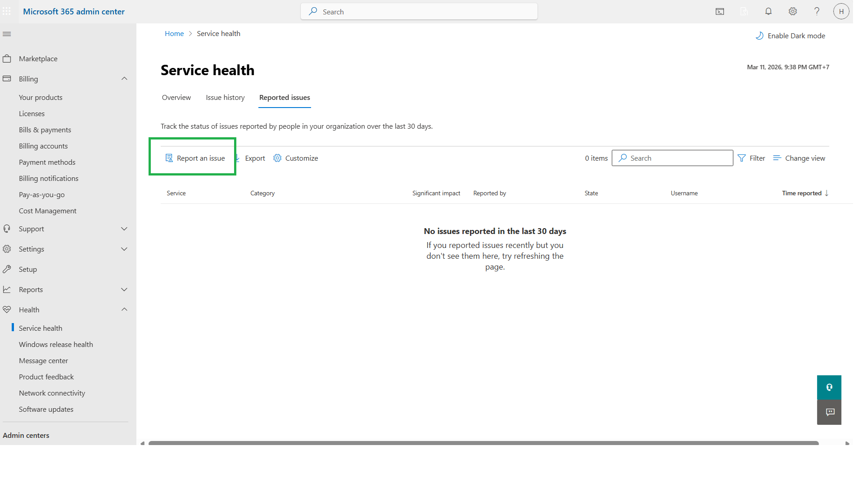Click the issues list Search field
The height and width of the screenshot is (504, 858).
pos(672,158)
